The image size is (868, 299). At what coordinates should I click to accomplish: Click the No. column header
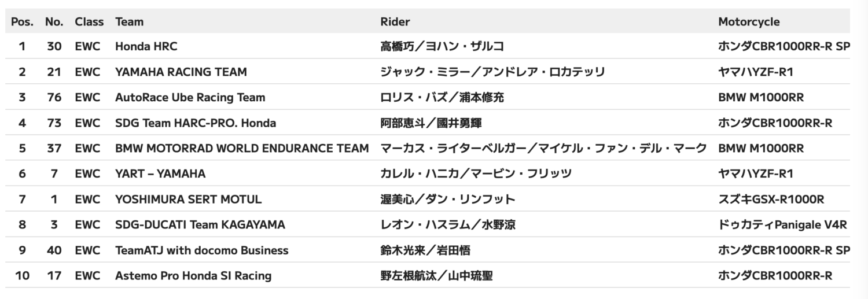[54, 22]
